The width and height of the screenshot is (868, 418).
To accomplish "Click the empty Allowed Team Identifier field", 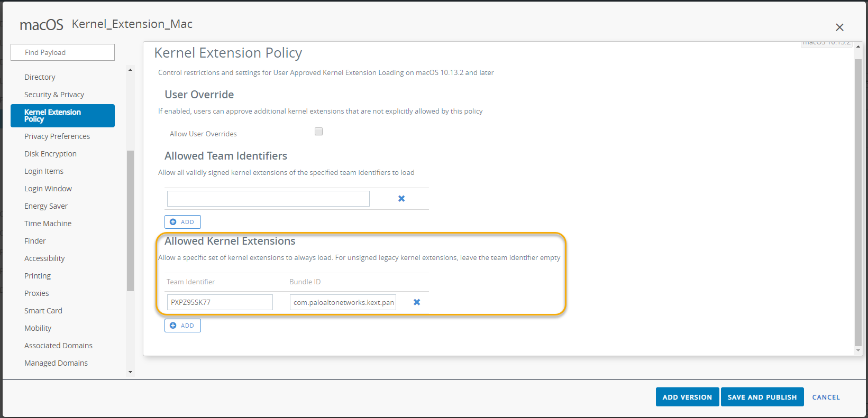I will pyautogui.click(x=268, y=199).
